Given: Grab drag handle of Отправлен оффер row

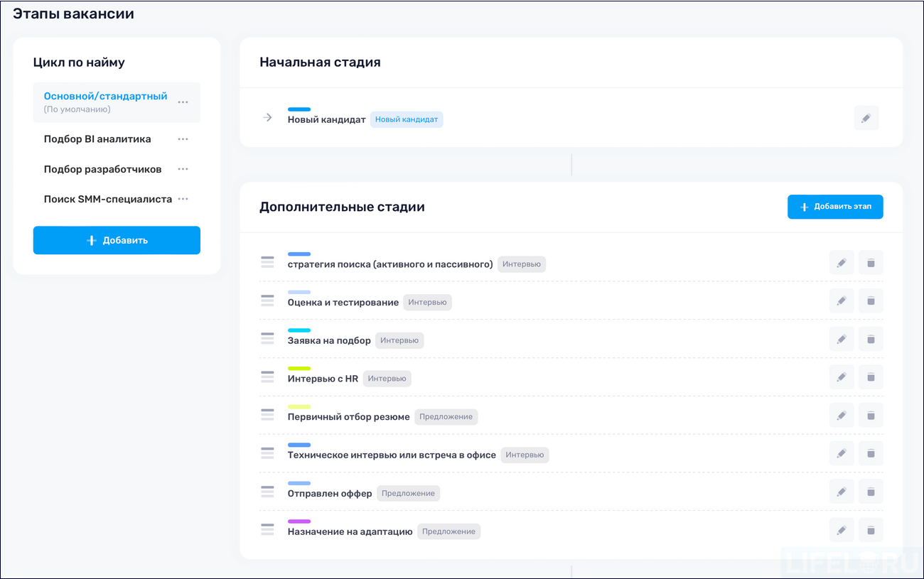Looking at the screenshot, I should coord(267,492).
